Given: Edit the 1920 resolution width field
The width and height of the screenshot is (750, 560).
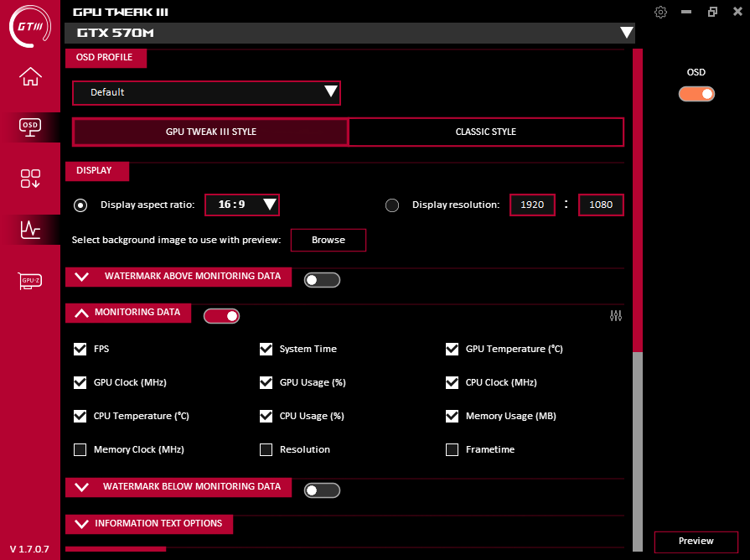Looking at the screenshot, I should coord(532,205).
